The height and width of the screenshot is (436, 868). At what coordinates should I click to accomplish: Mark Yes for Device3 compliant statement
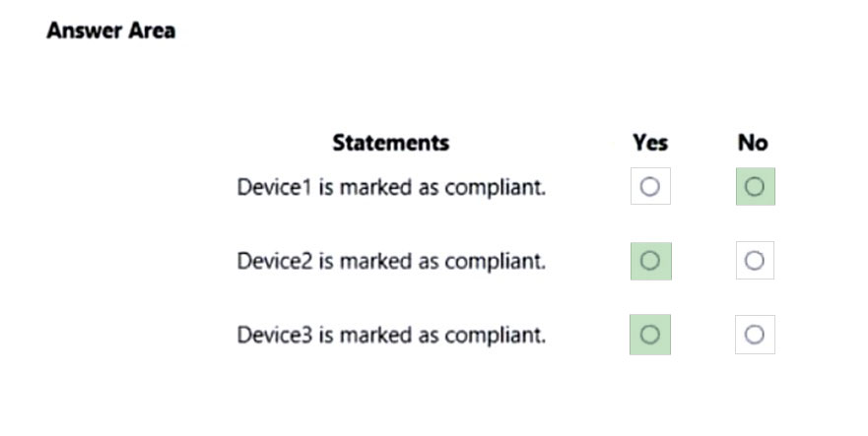pos(650,335)
